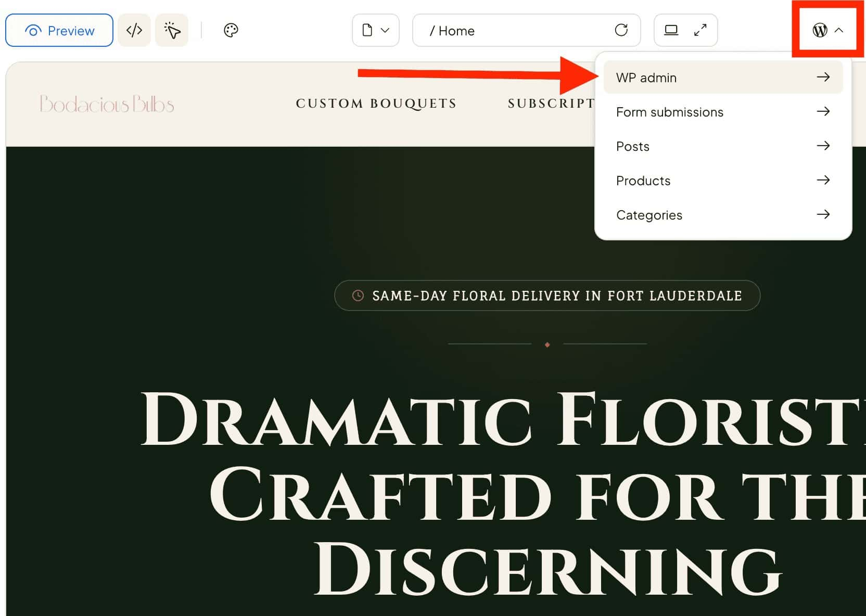Screen dimensions: 866x616
Task: Choose Products in the WordPress menu
Action: coord(723,181)
